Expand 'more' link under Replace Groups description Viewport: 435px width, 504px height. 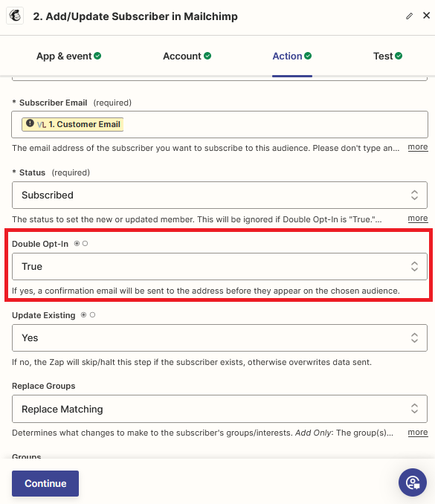click(418, 433)
